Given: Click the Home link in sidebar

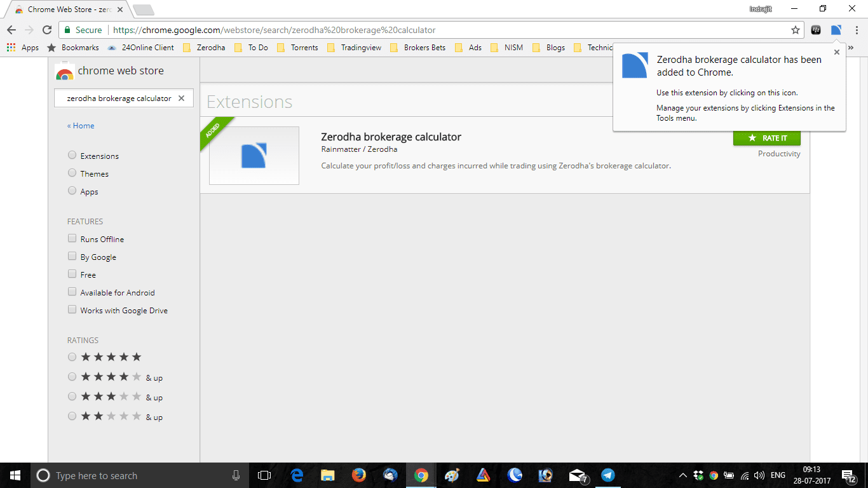Looking at the screenshot, I should point(81,126).
